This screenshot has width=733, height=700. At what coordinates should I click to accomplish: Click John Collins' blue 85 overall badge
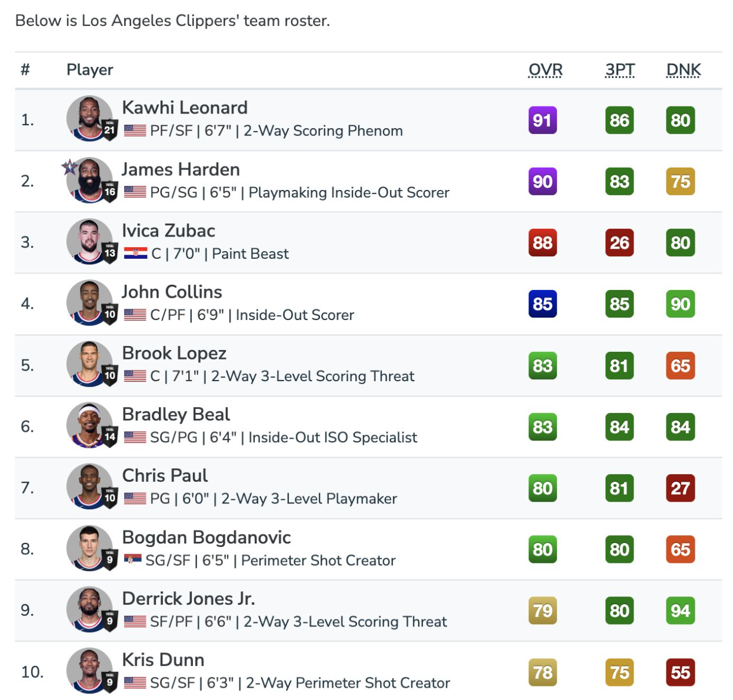[542, 304]
